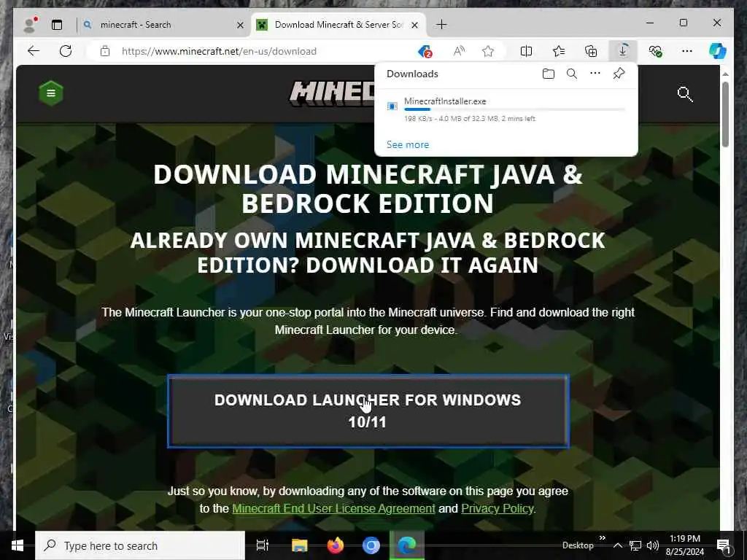Open split screen view
Viewport: 747px width, 560px height.
click(x=527, y=51)
